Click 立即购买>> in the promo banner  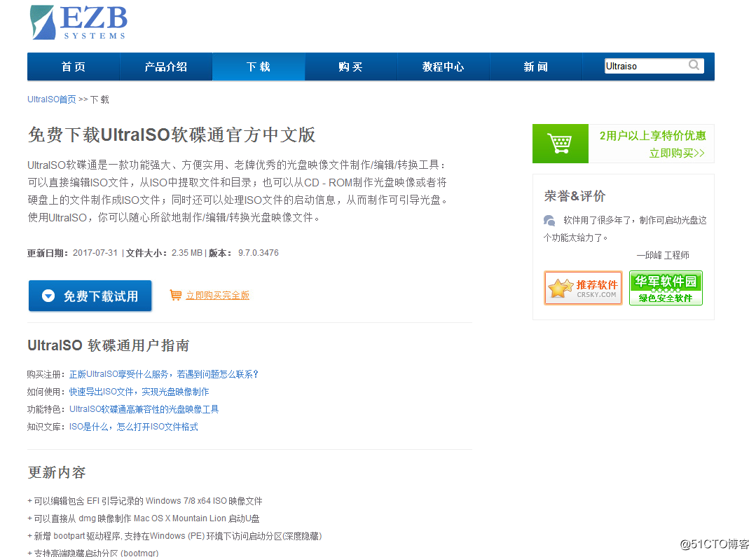(x=676, y=153)
